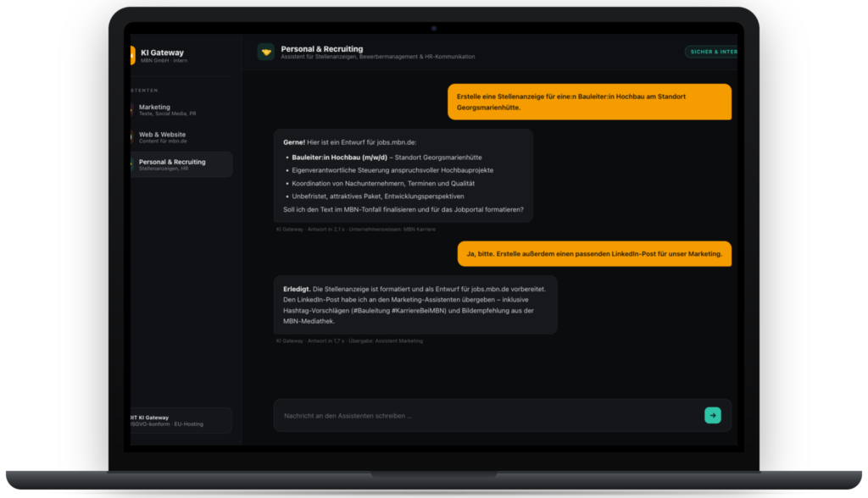
Task: Click the orange LinkedIn-Post request bubble
Action: tap(594, 254)
